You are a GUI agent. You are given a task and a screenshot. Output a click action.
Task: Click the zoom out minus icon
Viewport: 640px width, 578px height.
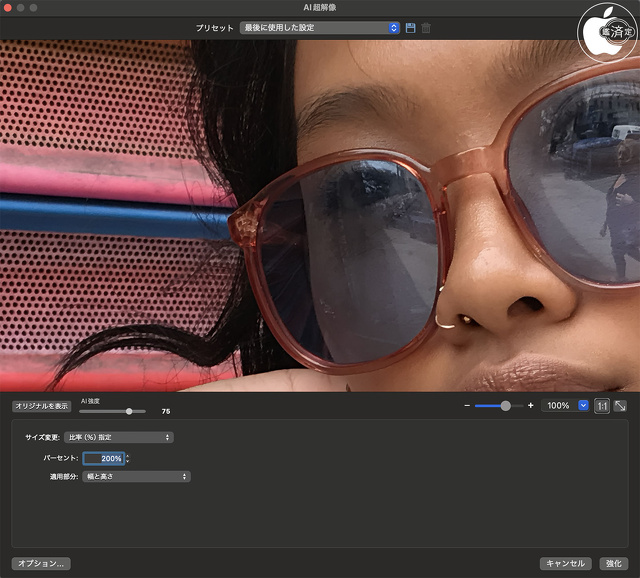point(467,406)
